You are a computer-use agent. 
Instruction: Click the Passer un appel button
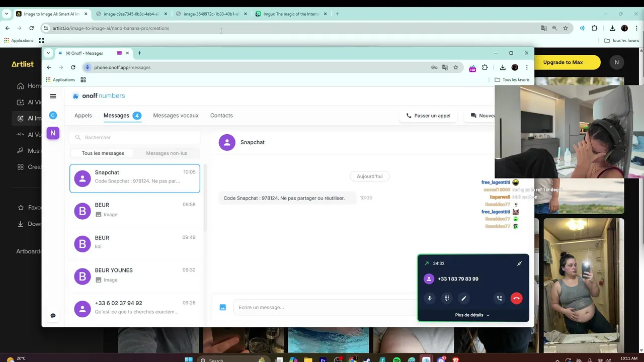[428, 116]
